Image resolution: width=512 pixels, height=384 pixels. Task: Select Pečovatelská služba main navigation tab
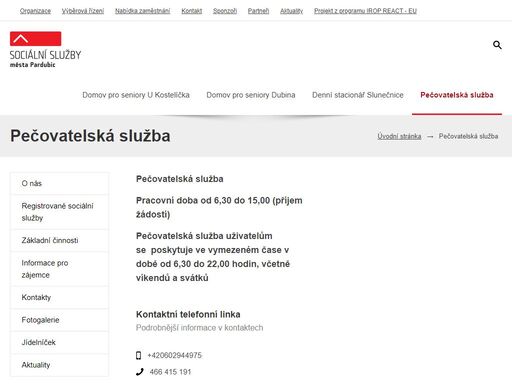(457, 95)
